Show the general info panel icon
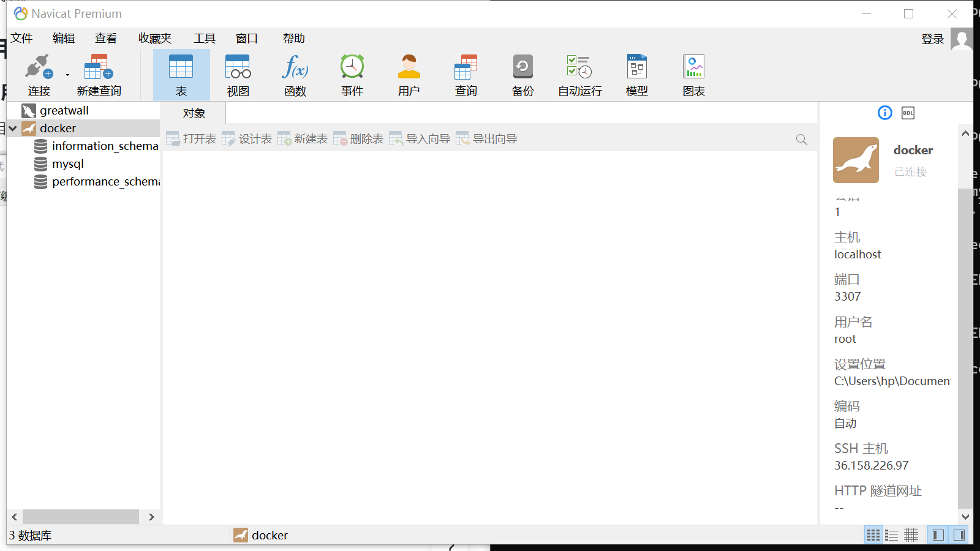Viewport: 980px width, 551px height. click(x=885, y=113)
